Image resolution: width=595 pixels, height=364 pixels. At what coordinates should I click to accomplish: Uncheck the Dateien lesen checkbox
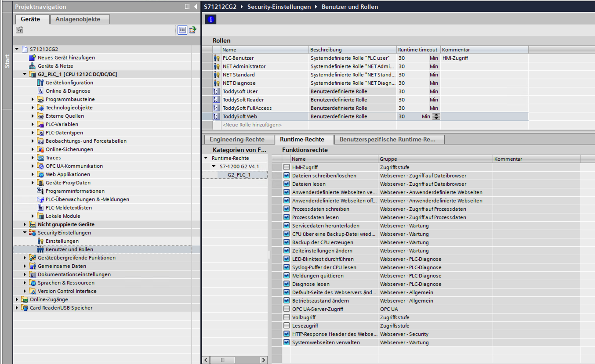tap(287, 184)
